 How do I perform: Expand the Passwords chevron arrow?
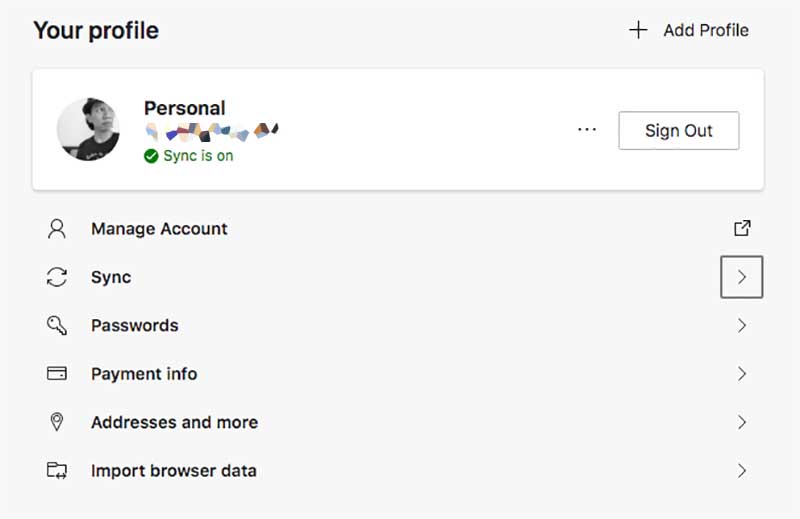[x=742, y=325]
